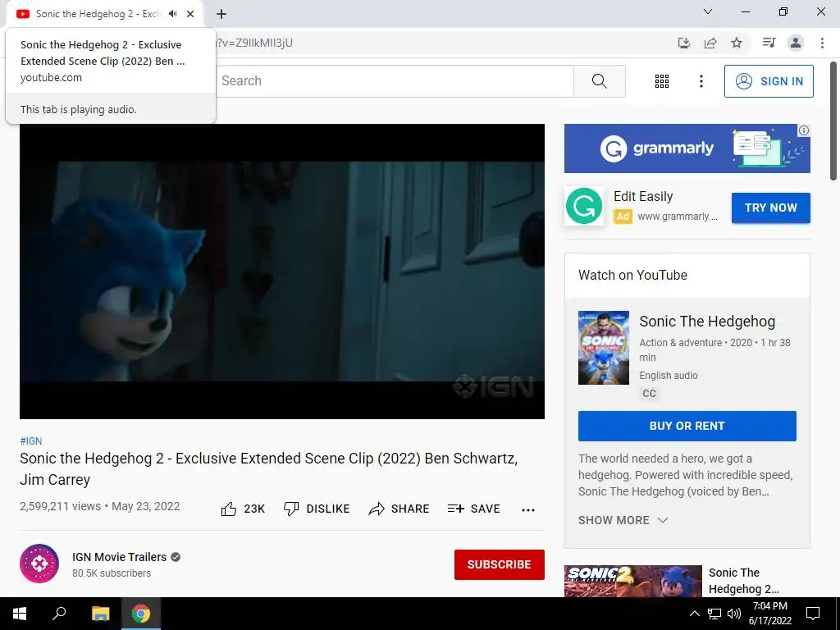Open the YouTube apps grid

pos(662,81)
